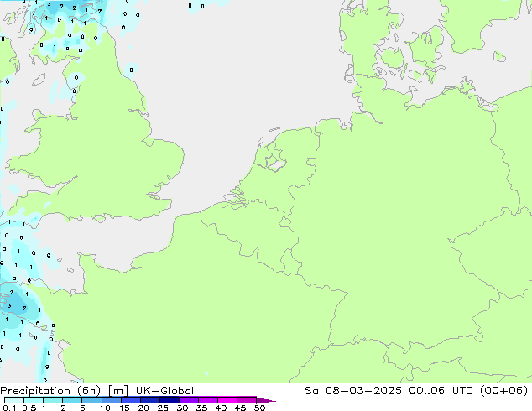Click the '10' legend scale value
This screenshot has height=411, width=532.
(105, 408)
